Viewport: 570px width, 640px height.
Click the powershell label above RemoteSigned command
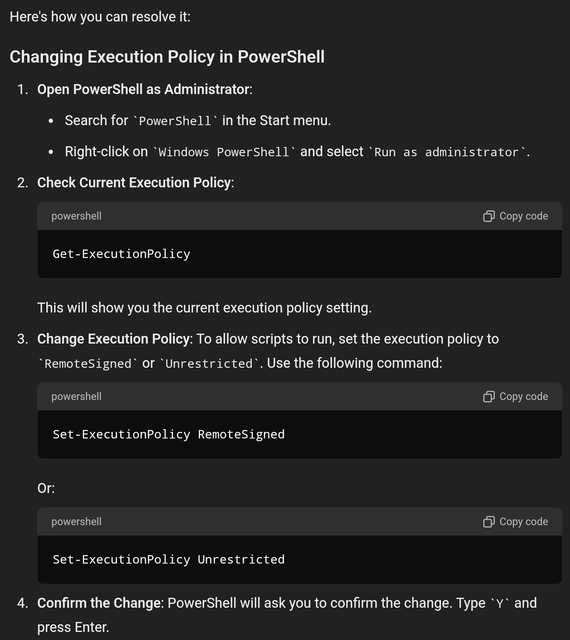76,396
